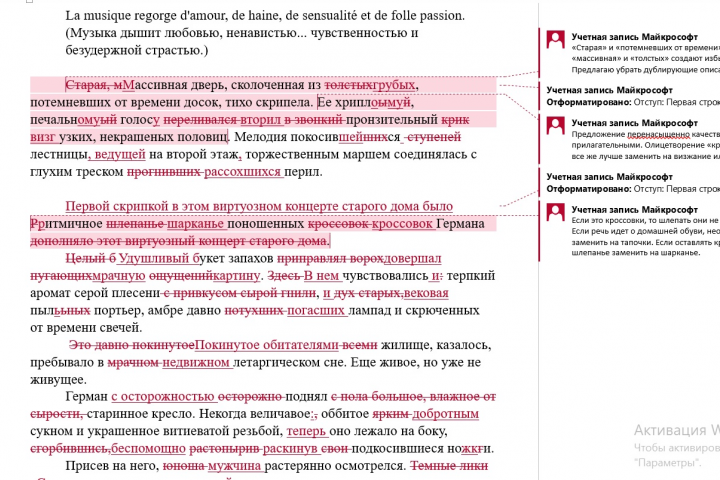Click the deleted phrase "с привкусом сырой гнили"
This screenshot has width=720, height=480.
coord(238,293)
